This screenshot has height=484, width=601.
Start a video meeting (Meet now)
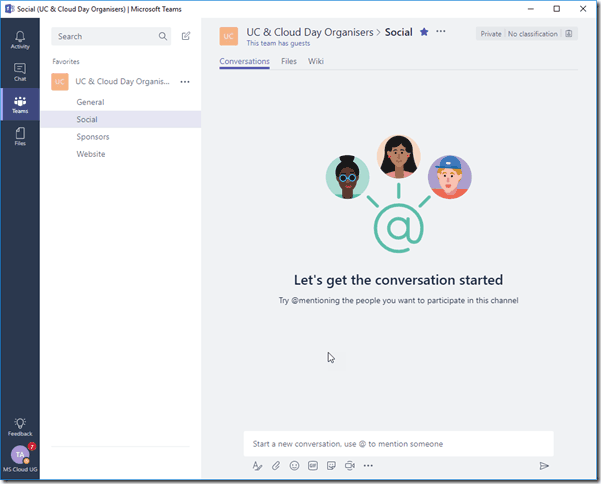(350, 466)
